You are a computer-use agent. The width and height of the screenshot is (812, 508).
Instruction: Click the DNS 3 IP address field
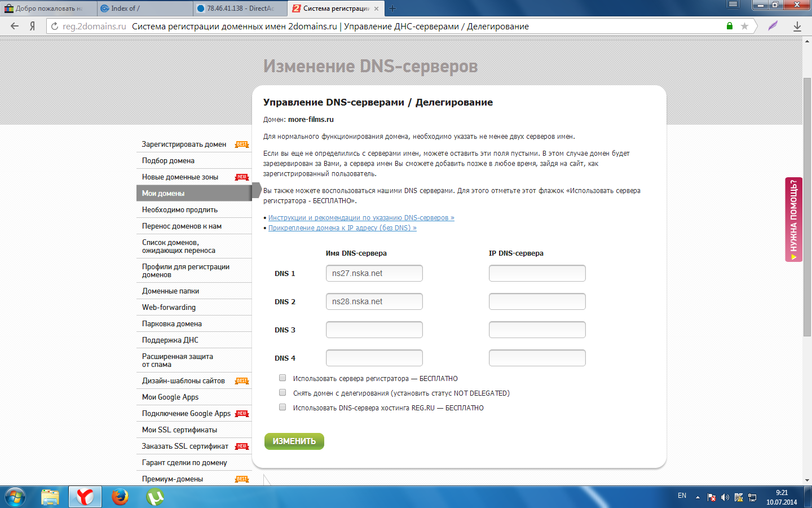tap(537, 330)
